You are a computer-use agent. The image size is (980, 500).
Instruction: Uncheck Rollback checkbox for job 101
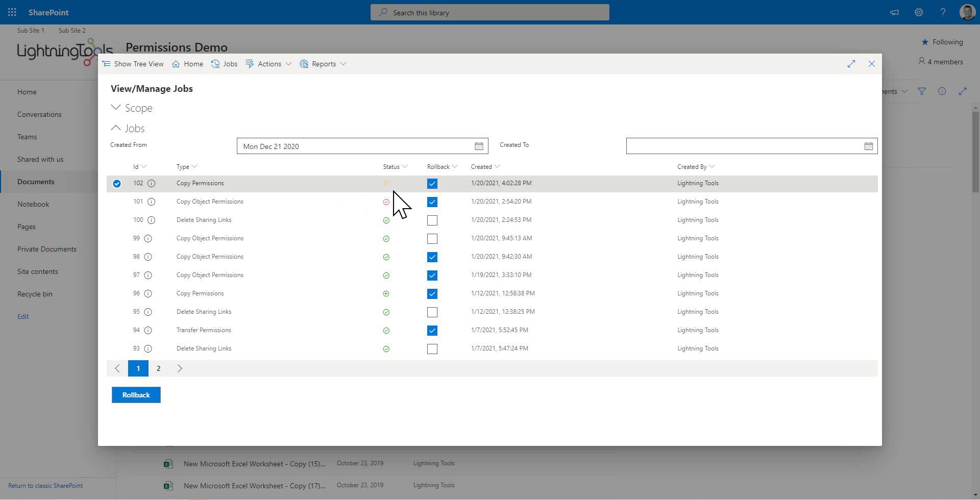click(432, 202)
